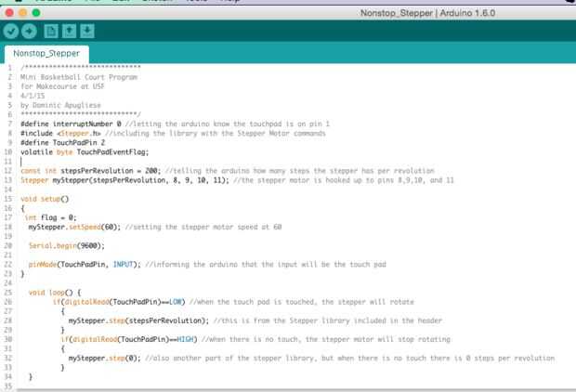Click the 'void loop() {' line
Viewport: 576px width, 392px height.
(x=55, y=293)
